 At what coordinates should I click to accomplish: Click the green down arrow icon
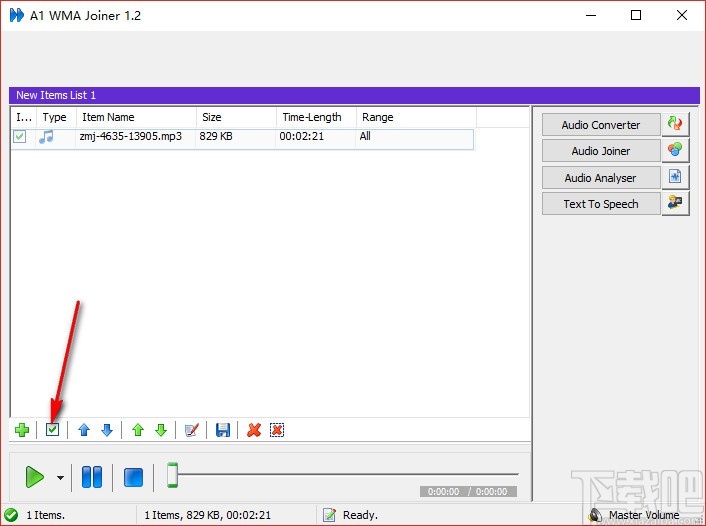pos(161,430)
